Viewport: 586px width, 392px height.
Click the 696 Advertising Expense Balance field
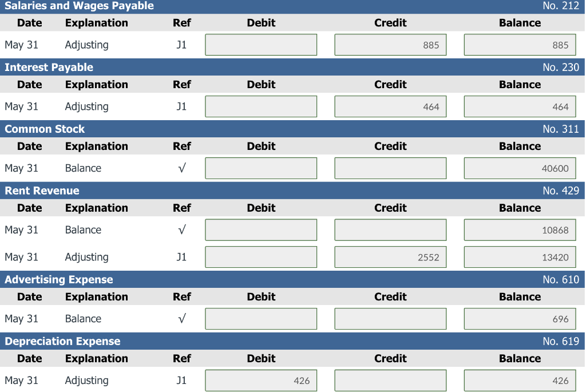520,318
